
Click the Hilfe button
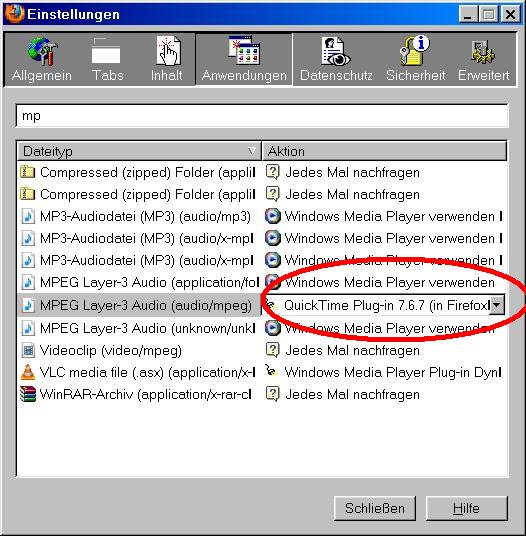pyautogui.click(x=466, y=508)
